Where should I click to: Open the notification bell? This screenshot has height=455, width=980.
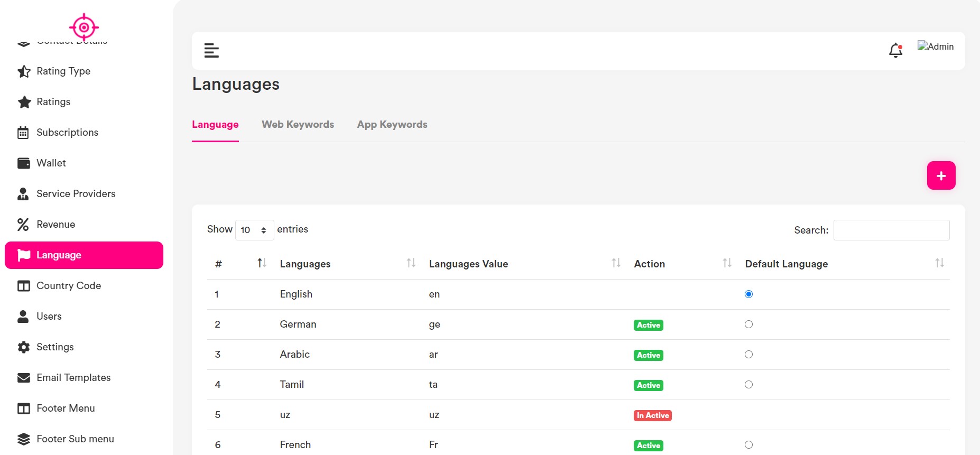(x=895, y=50)
